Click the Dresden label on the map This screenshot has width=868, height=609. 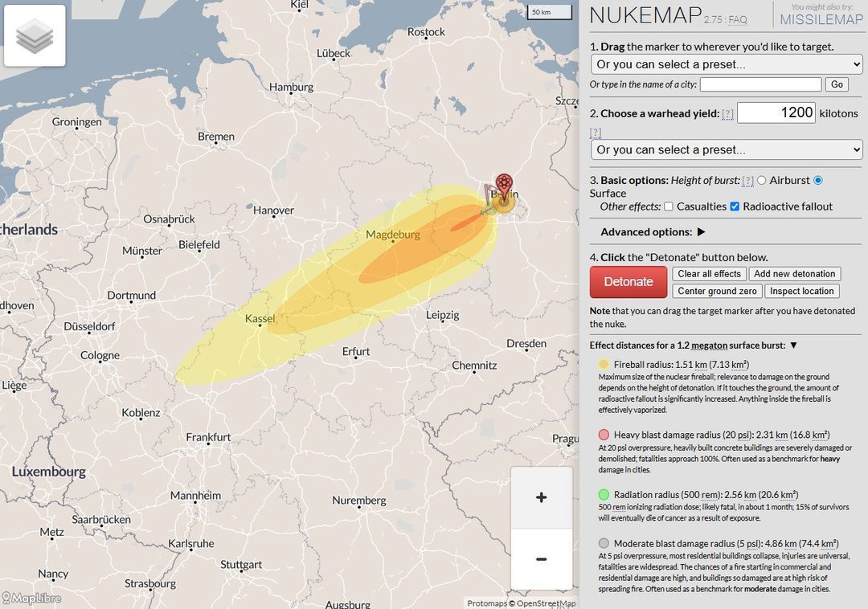click(x=526, y=344)
